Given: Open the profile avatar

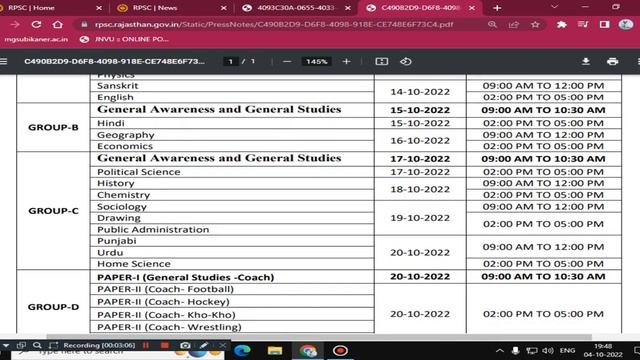Looking at the screenshot, I should 626,24.
